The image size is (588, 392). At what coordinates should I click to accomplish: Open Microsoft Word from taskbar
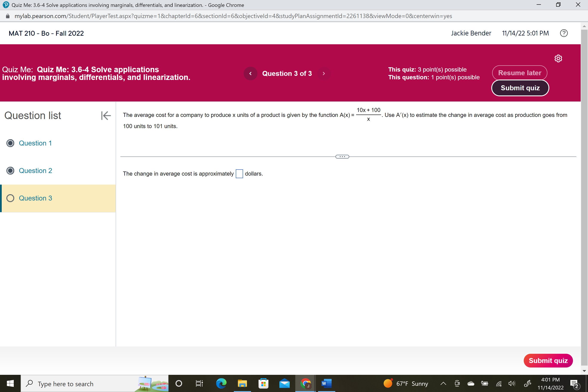[x=326, y=383]
